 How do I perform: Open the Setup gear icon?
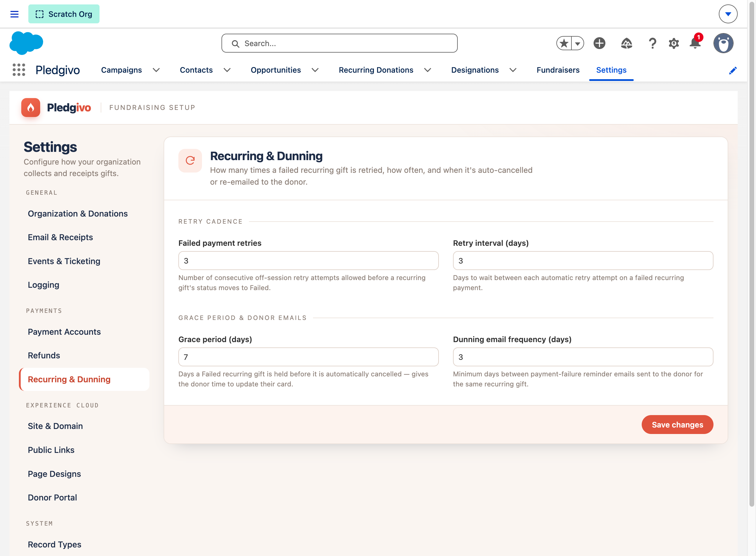[x=674, y=43]
